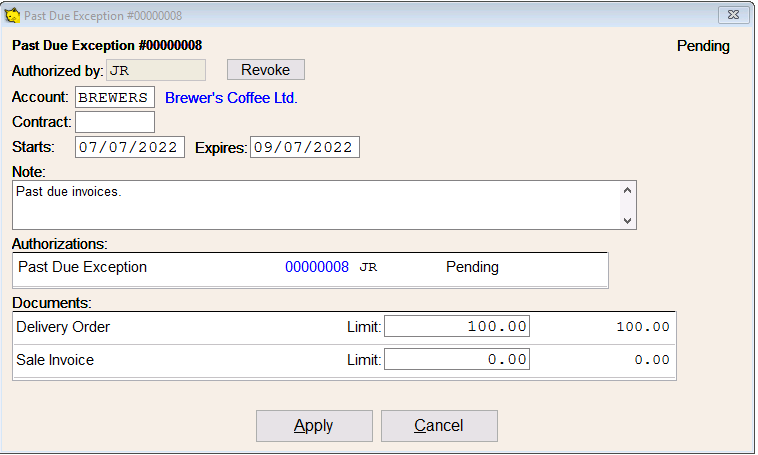Open the Brewer's Coffee Ltd. link
This screenshot has width=758, height=455.
point(231,98)
